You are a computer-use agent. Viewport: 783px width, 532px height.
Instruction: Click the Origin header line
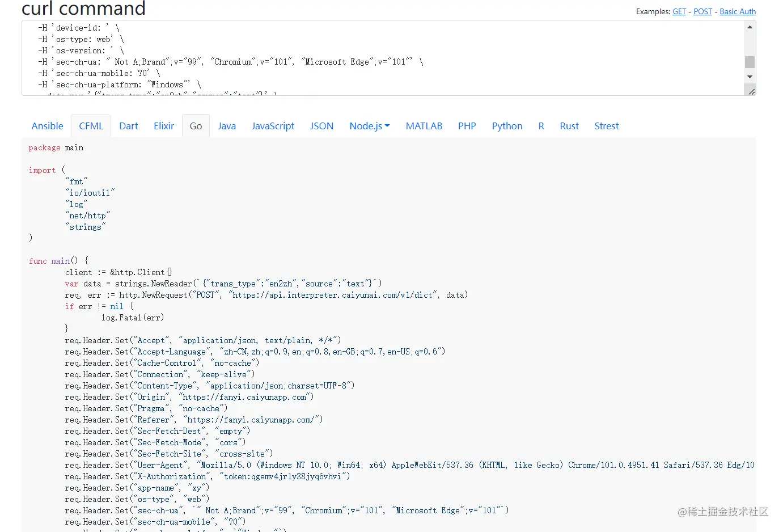tap(189, 397)
